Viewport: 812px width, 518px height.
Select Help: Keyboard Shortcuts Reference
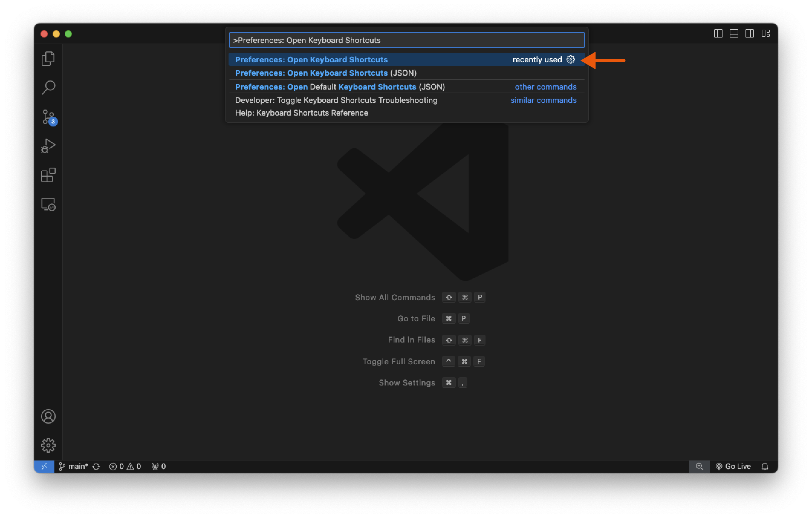click(301, 113)
